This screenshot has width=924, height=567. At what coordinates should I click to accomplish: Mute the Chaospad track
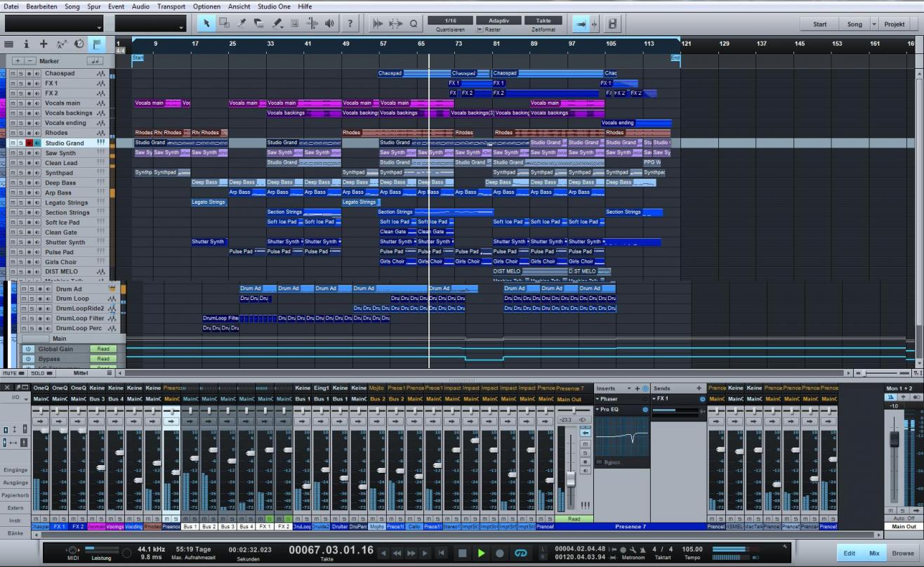click(x=13, y=74)
